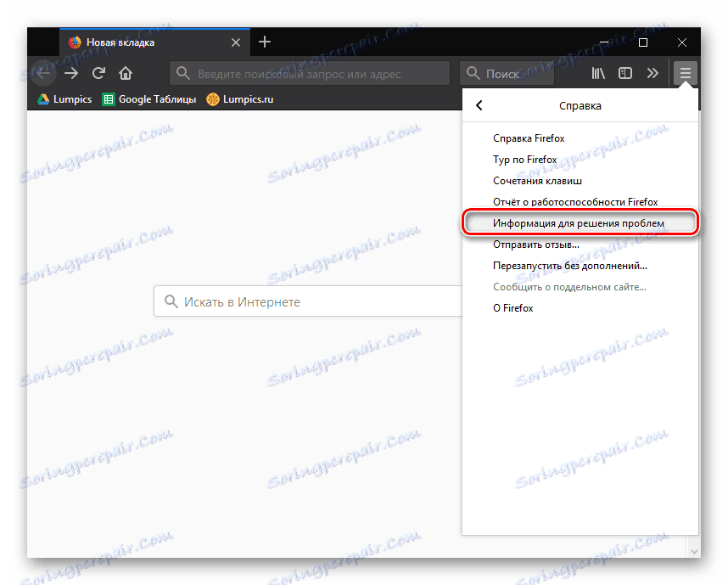Close the Firefox window
This screenshot has height=585, width=728.
pyautogui.click(x=682, y=42)
